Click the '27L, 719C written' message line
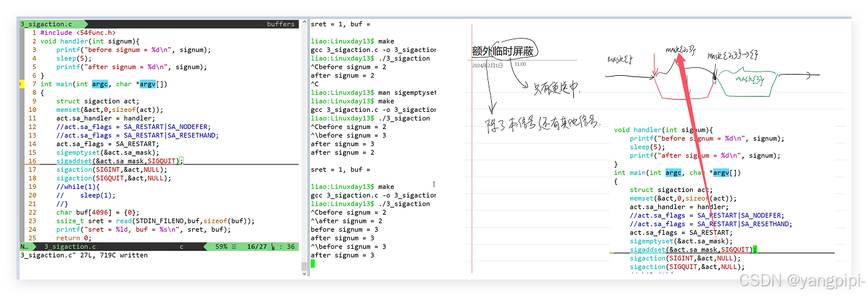The width and height of the screenshot is (868, 296). click(84, 256)
